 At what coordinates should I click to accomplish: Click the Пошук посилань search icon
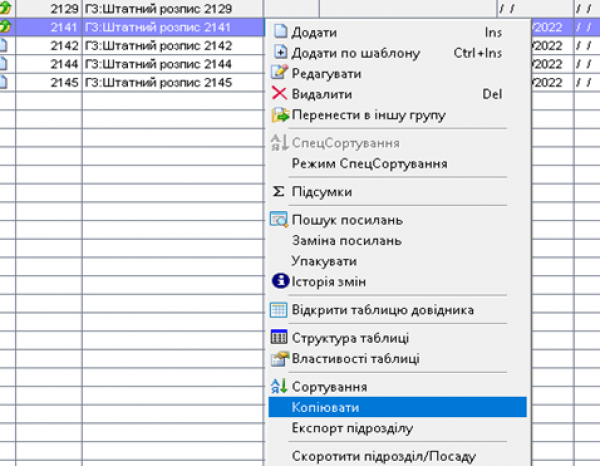point(280,220)
